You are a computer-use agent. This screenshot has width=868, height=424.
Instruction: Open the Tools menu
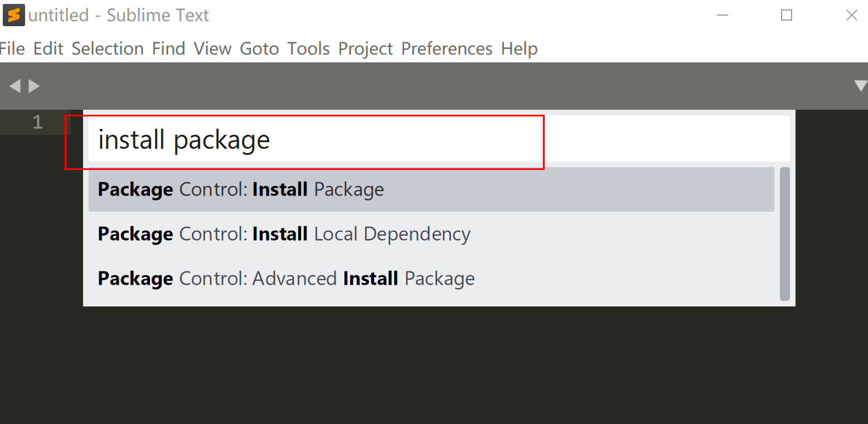pyautogui.click(x=308, y=48)
